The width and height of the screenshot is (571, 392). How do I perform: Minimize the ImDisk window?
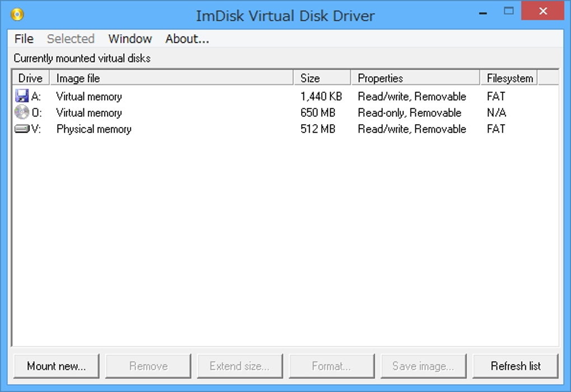pyautogui.click(x=483, y=12)
